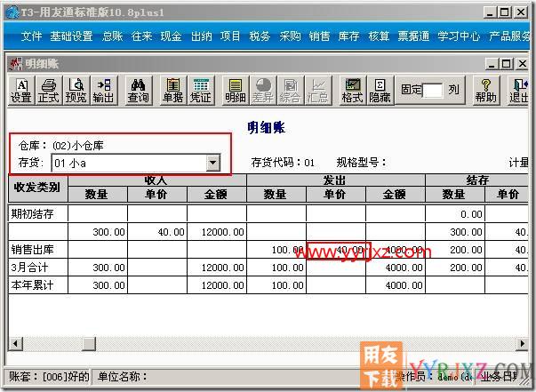Open the 格式 format tool
The image size is (536, 392).
coord(352,91)
